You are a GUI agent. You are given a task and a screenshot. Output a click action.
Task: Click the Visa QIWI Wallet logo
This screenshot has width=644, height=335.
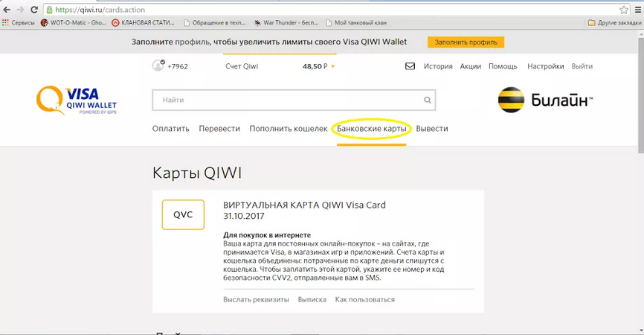pyautogui.click(x=77, y=100)
